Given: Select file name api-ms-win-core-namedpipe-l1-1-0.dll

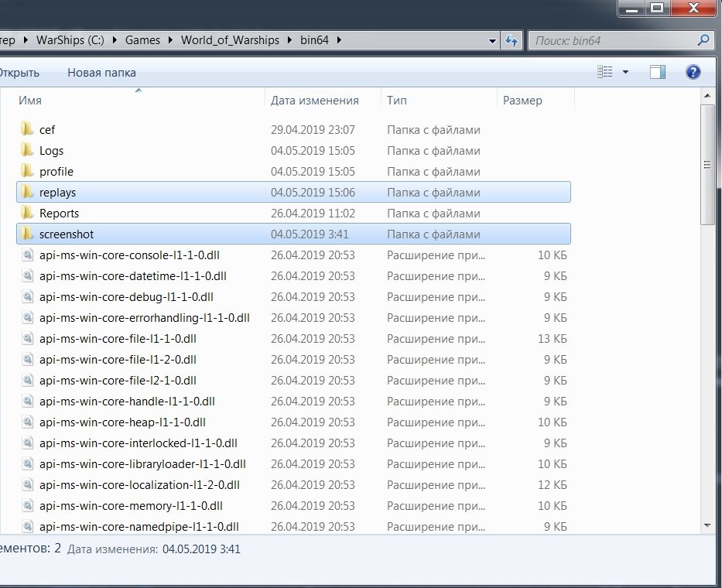Looking at the screenshot, I should pyautogui.click(x=139, y=526).
